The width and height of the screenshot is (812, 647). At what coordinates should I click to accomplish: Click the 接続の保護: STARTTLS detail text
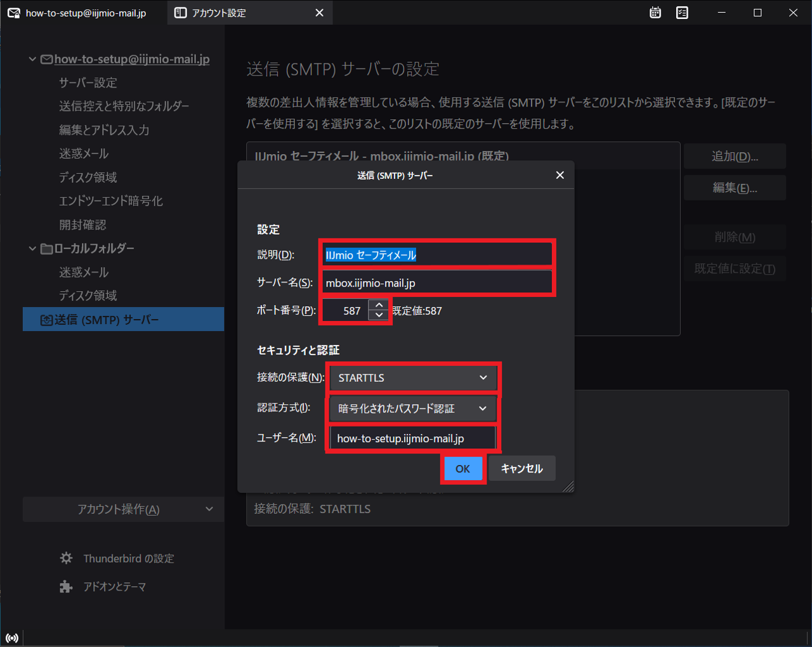[x=313, y=509]
